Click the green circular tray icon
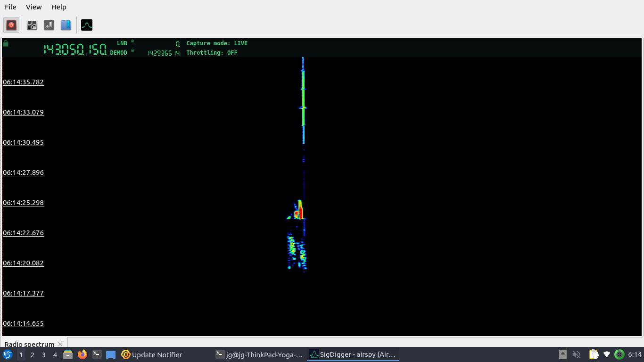 point(619,354)
